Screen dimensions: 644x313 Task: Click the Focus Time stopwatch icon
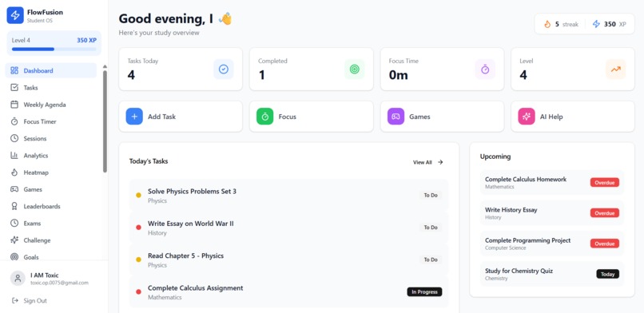pyautogui.click(x=485, y=69)
